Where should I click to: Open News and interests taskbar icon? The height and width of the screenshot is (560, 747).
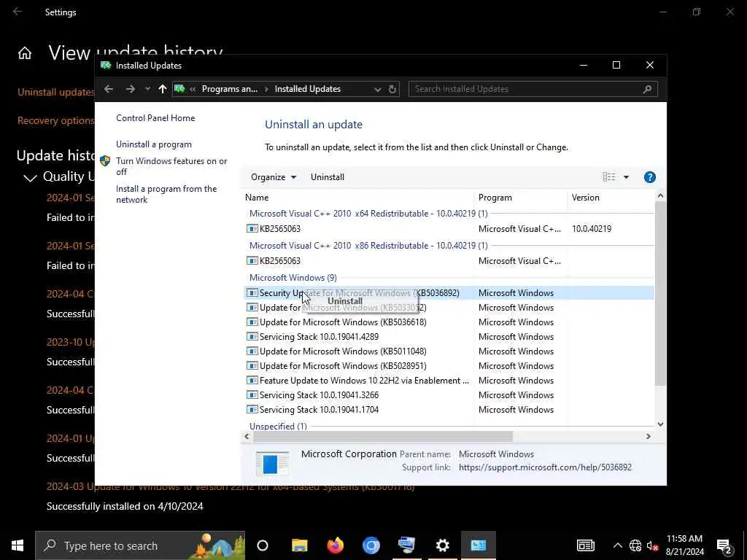click(x=586, y=545)
